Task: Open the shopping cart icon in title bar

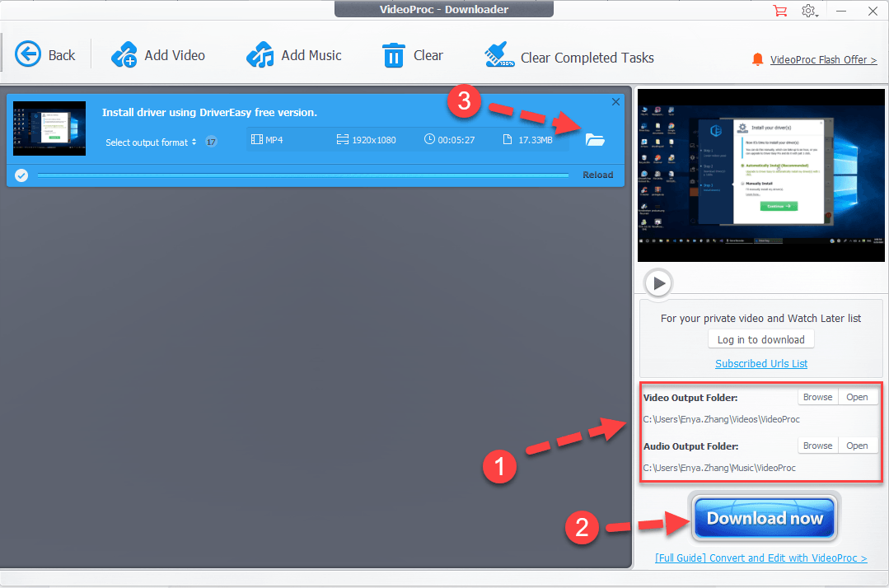Action: 779,11
